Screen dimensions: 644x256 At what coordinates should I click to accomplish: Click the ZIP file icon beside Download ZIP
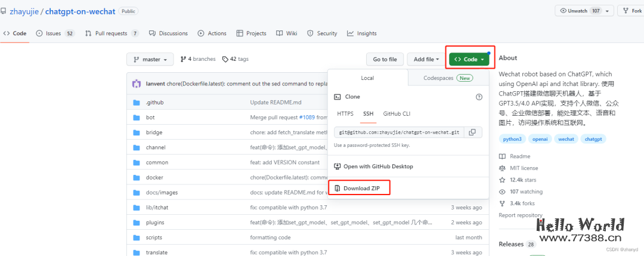337,189
